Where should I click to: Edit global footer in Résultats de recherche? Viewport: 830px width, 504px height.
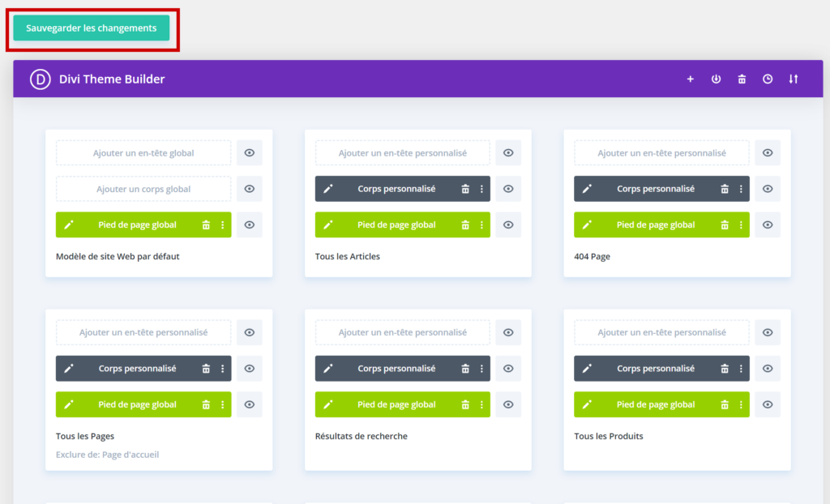[x=328, y=404]
